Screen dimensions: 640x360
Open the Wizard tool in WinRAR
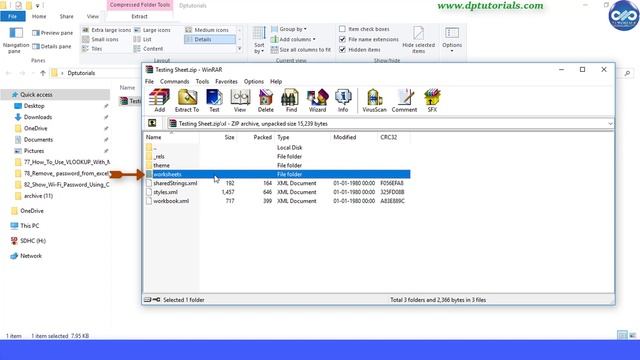click(x=318, y=100)
